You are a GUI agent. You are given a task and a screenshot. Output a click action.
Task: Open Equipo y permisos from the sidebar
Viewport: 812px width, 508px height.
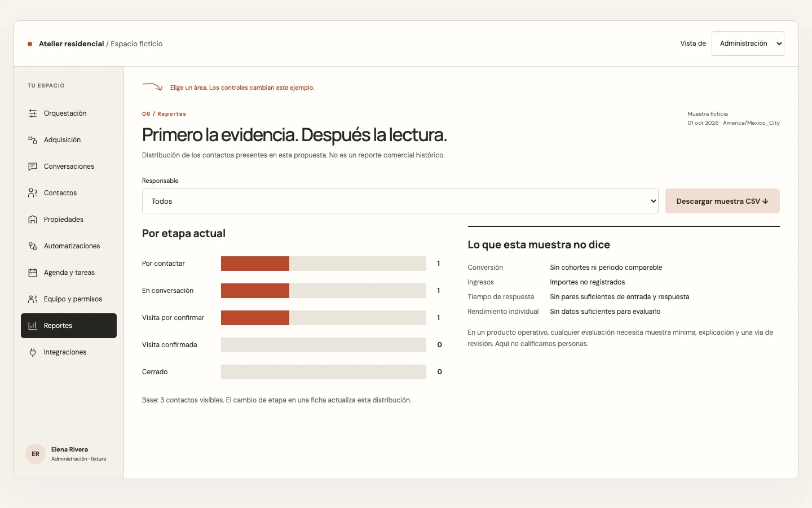tap(69, 299)
